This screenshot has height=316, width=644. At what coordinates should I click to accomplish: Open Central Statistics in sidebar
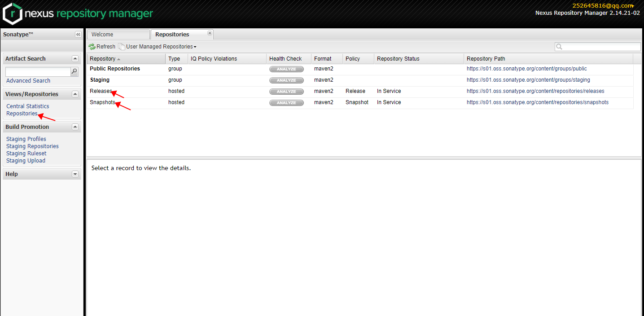coord(28,106)
